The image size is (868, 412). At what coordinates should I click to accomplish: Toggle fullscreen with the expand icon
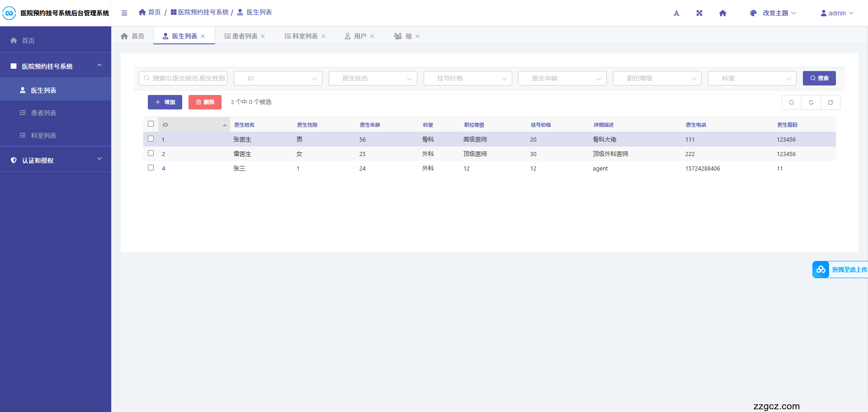tap(699, 13)
